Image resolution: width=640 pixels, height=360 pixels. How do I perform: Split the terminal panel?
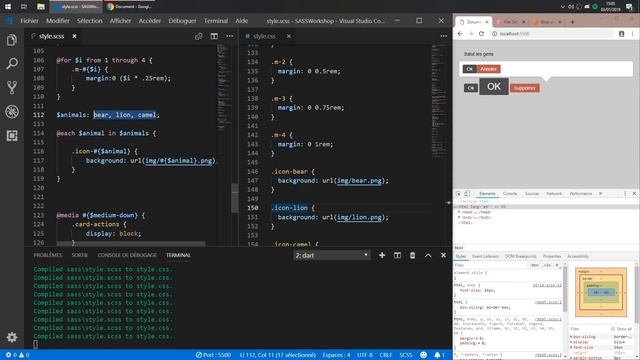tap(397, 255)
